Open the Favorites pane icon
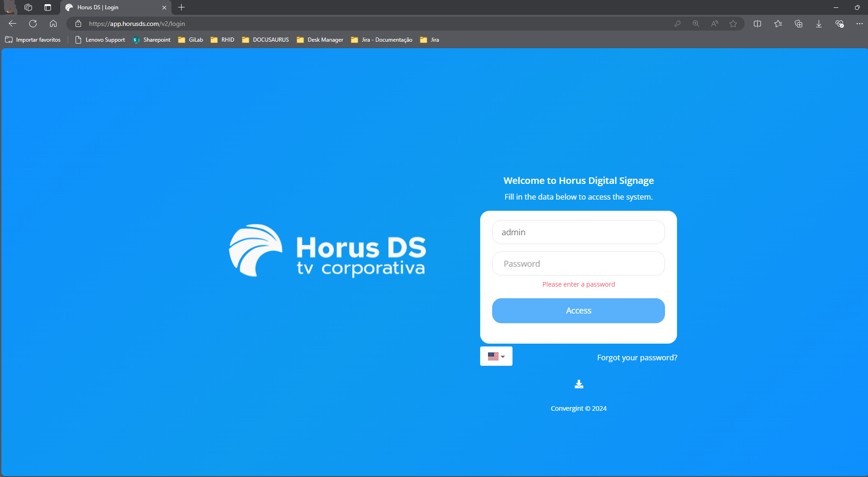Image resolution: width=868 pixels, height=477 pixels. [x=778, y=24]
